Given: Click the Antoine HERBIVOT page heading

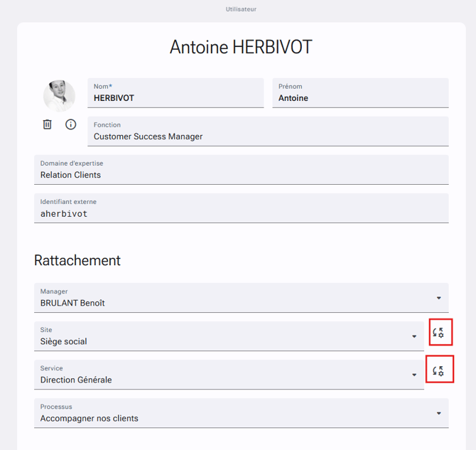Looking at the screenshot, I should click(241, 47).
